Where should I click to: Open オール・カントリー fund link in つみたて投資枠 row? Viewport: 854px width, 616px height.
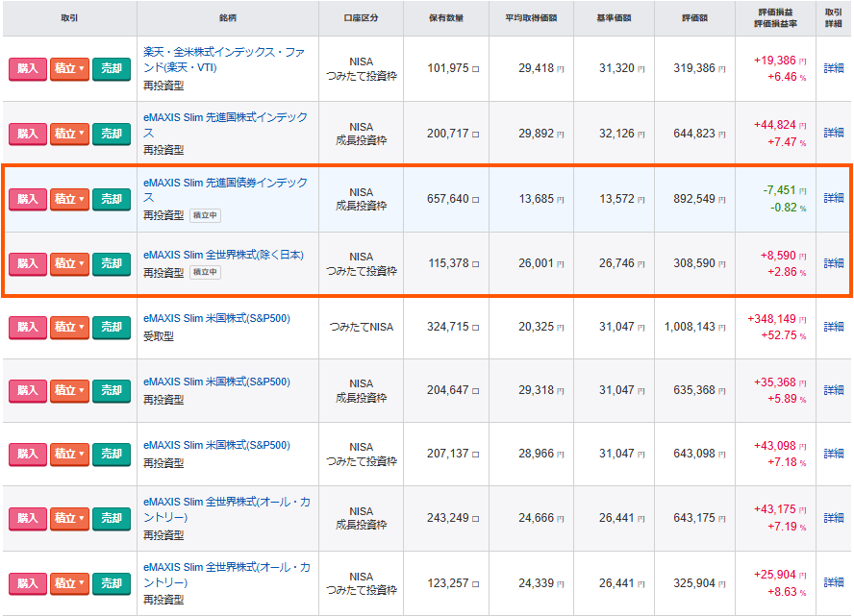[x=227, y=575]
